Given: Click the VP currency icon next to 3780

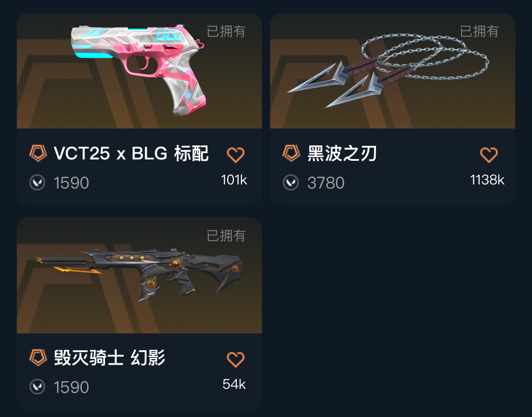Looking at the screenshot, I should [x=291, y=183].
